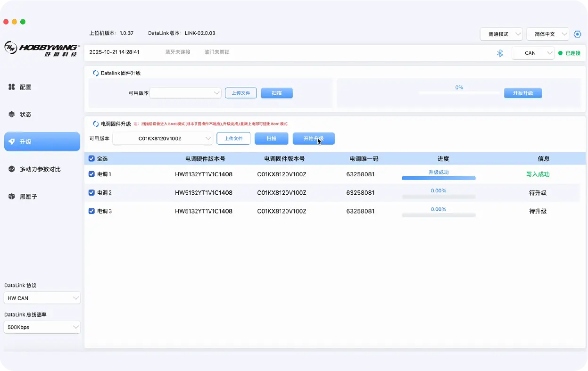
Task: Toggle the 全选 select-all checkbox
Action: point(91,159)
